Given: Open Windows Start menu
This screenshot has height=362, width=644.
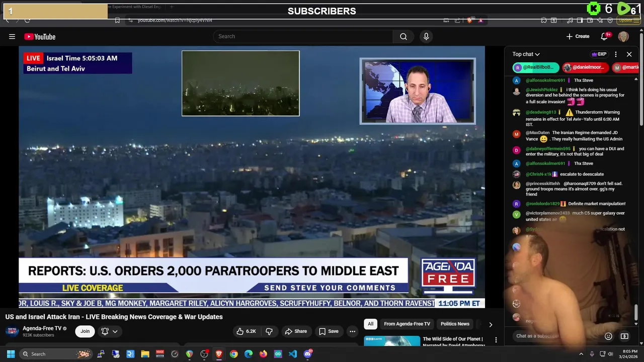Looking at the screenshot, I should click(11, 354).
